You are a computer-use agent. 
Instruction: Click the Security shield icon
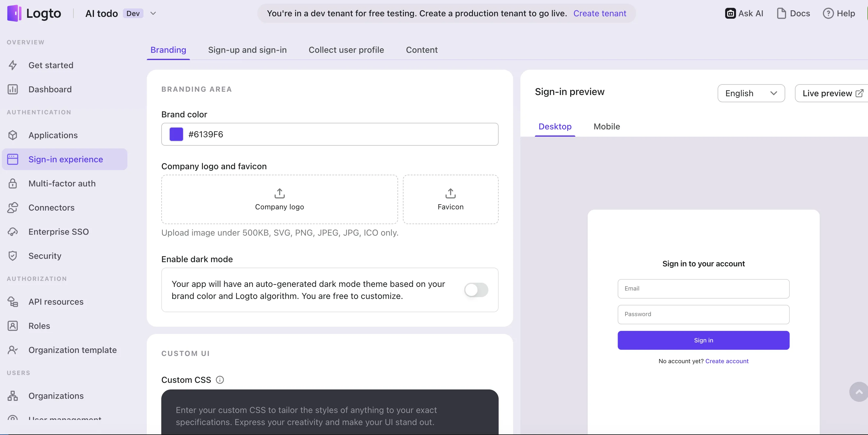coord(13,256)
